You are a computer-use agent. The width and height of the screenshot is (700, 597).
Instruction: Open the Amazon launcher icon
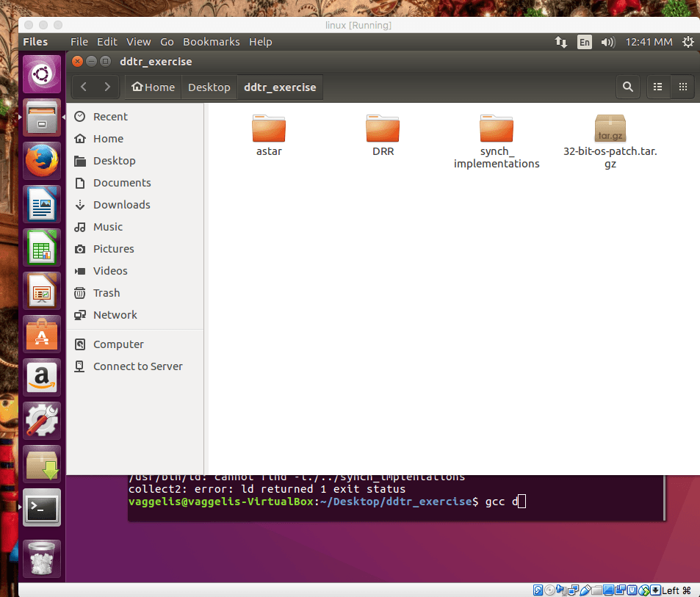(x=41, y=377)
